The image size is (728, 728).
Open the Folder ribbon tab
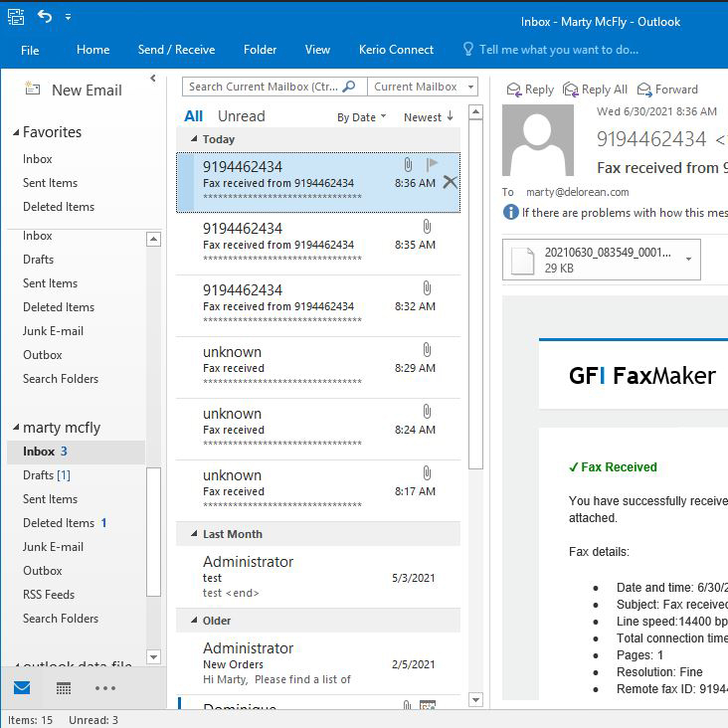[x=260, y=50]
